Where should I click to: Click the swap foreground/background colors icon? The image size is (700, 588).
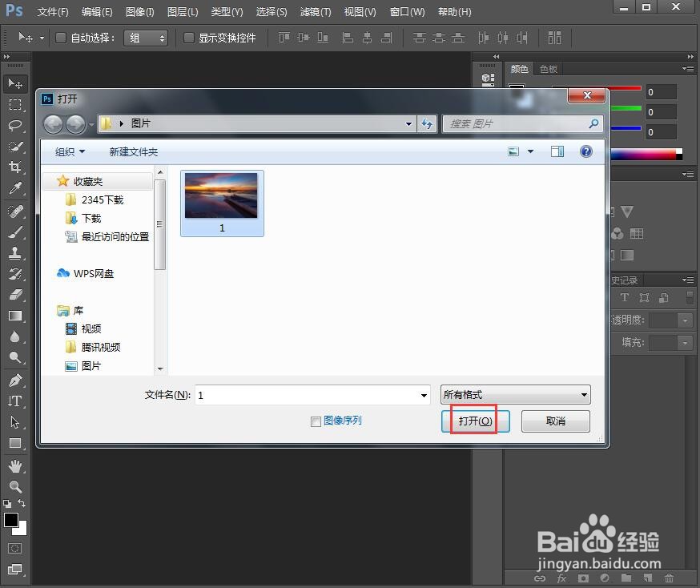click(x=22, y=503)
